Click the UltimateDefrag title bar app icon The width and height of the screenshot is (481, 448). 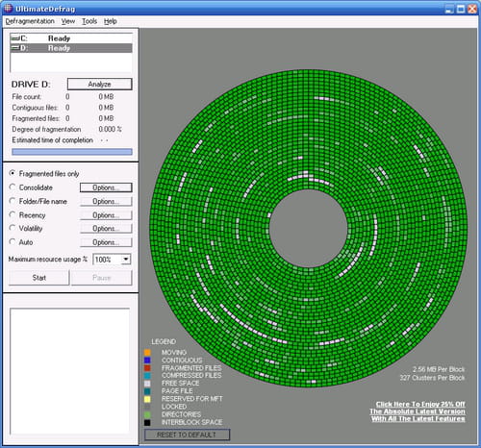(8, 9)
